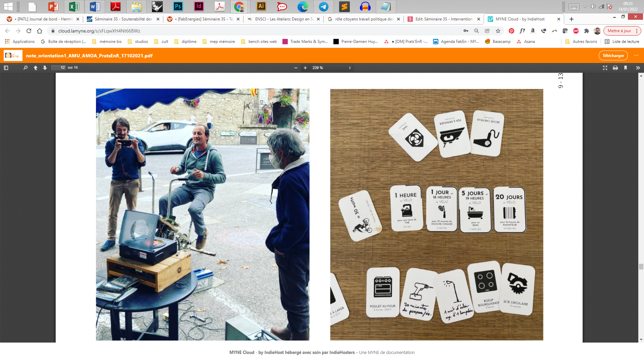The width and height of the screenshot is (644, 362).
Task: Expand the PDF tools double-chevron menu
Action: click(638, 68)
